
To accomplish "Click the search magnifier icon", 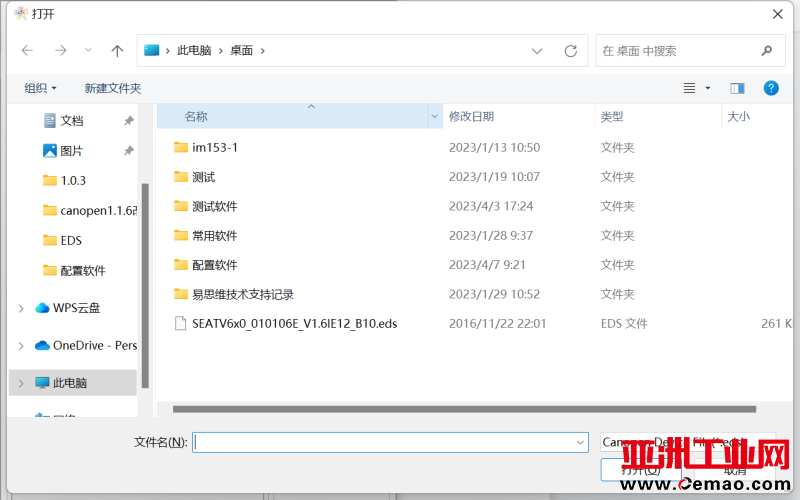I will 766,51.
